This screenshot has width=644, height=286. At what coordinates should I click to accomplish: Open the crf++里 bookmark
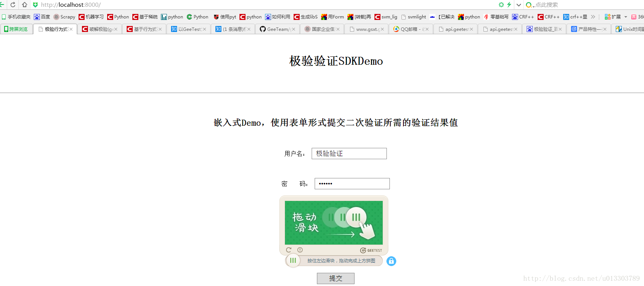575,17
